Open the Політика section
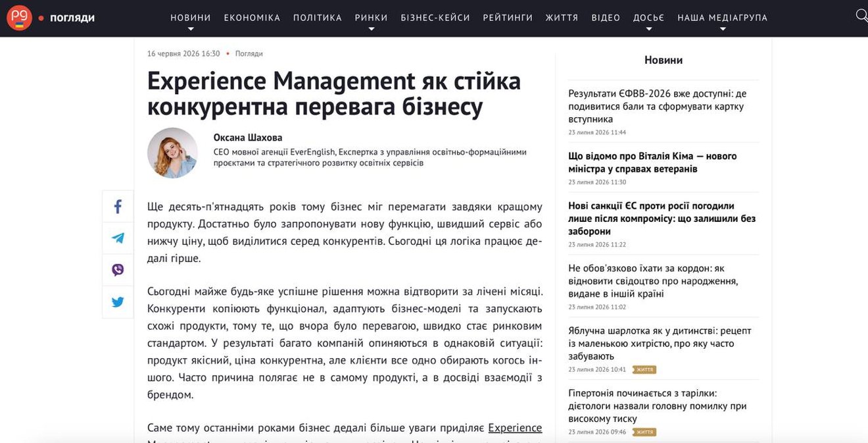Image resolution: width=868 pixels, height=443 pixels. coord(318,18)
